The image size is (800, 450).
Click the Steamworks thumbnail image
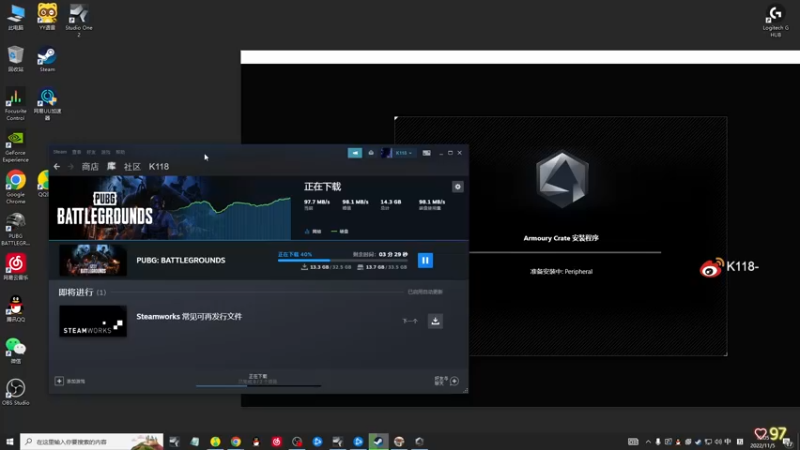click(x=93, y=321)
